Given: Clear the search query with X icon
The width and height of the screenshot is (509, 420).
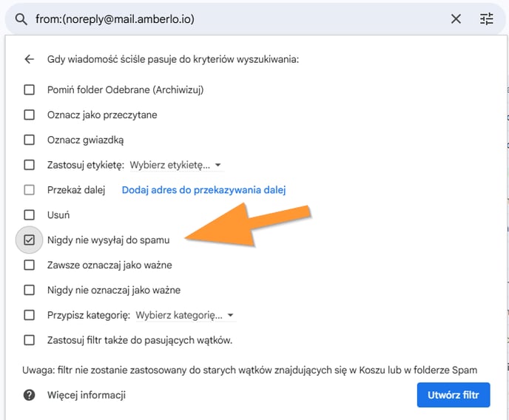Looking at the screenshot, I should [x=456, y=19].
